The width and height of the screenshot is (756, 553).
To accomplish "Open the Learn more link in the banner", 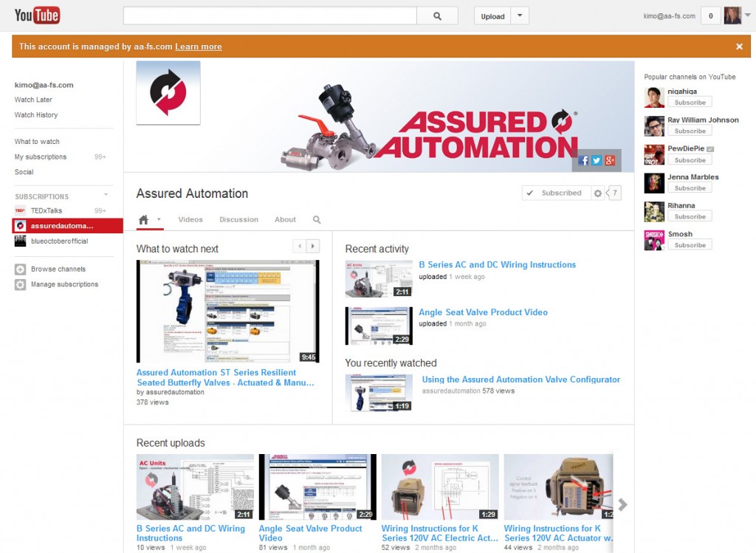I will pyautogui.click(x=198, y=46).
